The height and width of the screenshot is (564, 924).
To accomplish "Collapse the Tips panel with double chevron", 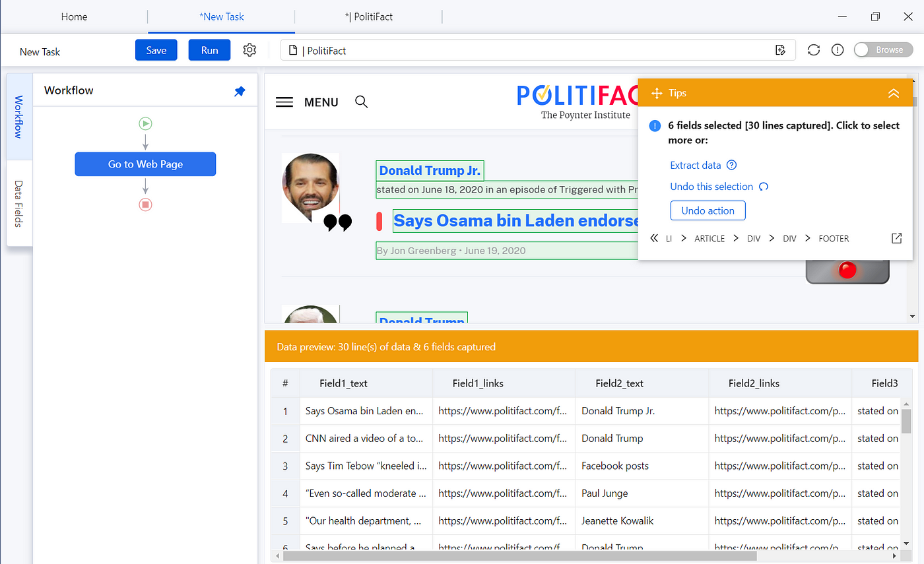I will [x=894, y=94].
